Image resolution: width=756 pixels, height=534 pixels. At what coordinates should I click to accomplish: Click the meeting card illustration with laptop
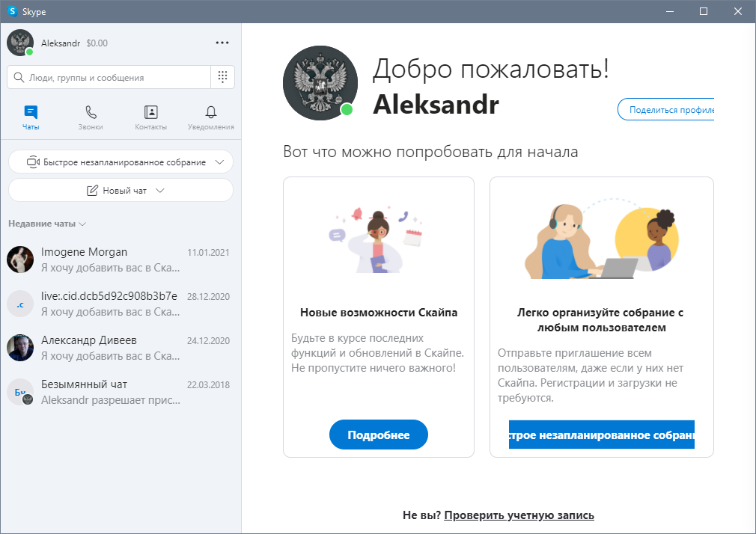602,239
